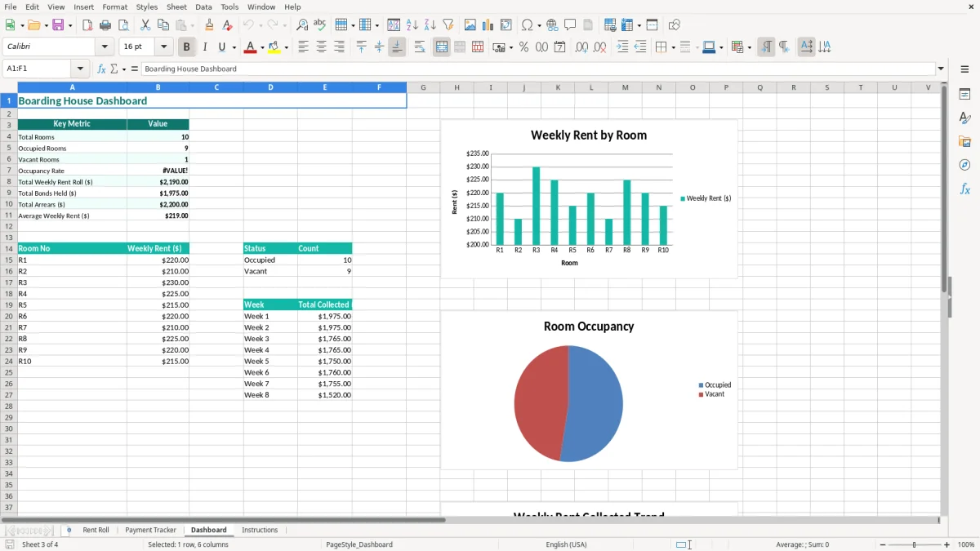Open the Conditional Formatting dropdown arrow
Image resolution: width=980 pixels, height=551 pixels.
(x=749, y=47)
